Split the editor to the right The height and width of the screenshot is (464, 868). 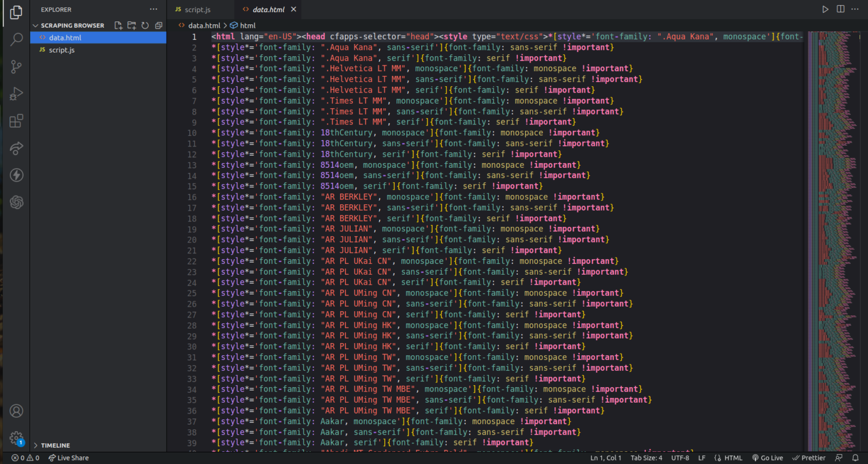(x=840, y=9)
